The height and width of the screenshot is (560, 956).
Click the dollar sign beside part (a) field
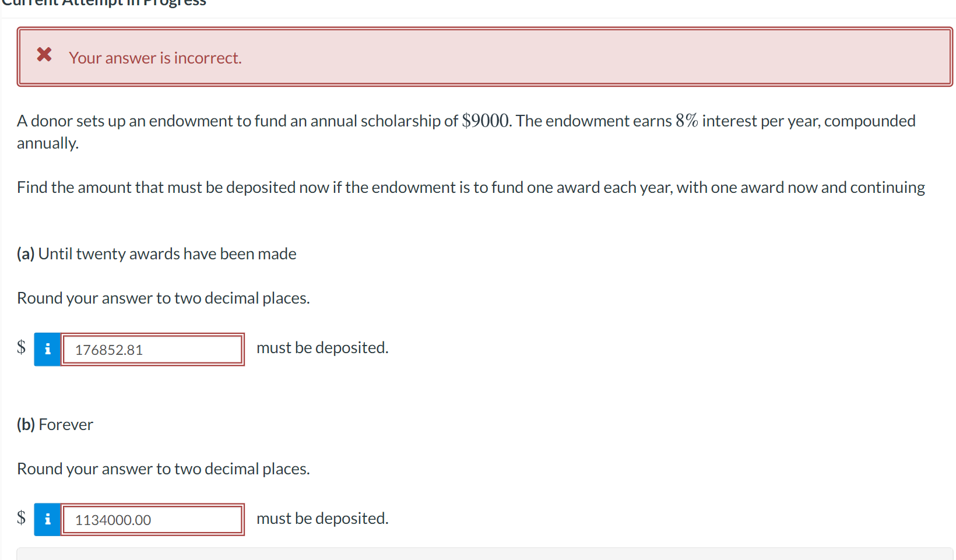coord(21,347)
